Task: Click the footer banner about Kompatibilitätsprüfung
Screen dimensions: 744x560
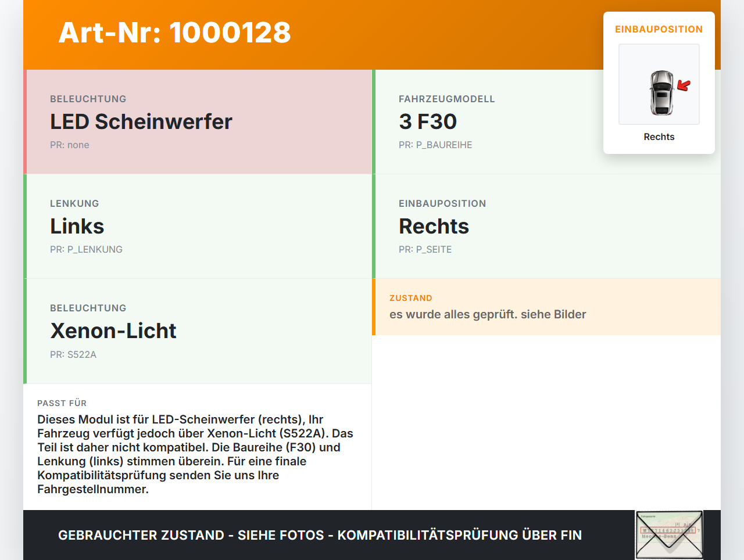Action: point(320,534)
